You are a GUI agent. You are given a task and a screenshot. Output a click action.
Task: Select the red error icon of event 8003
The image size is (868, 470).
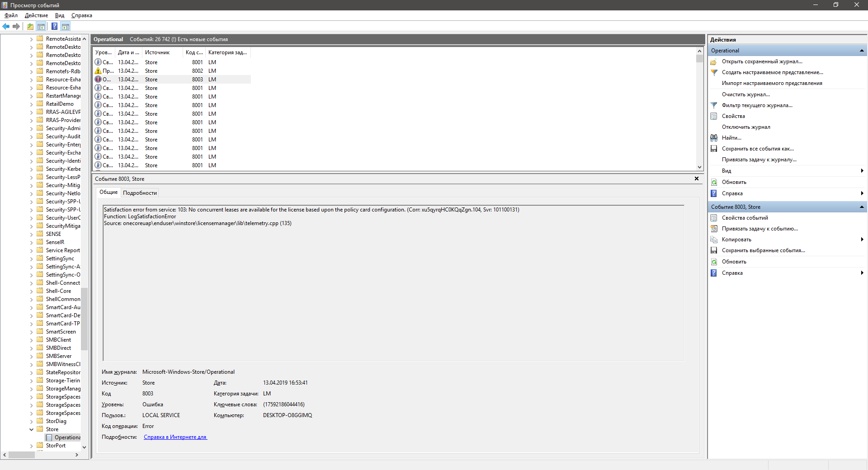98,80
